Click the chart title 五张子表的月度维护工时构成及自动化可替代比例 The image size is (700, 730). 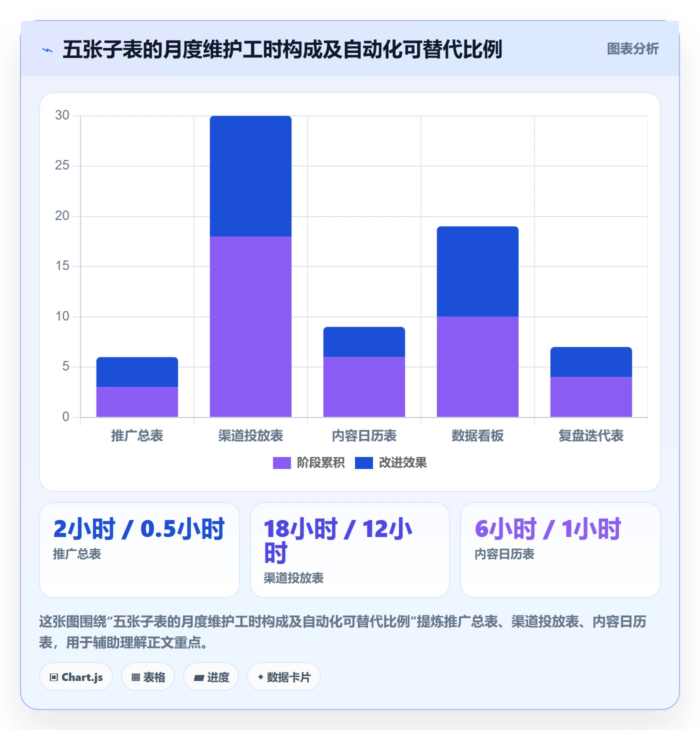282,49
